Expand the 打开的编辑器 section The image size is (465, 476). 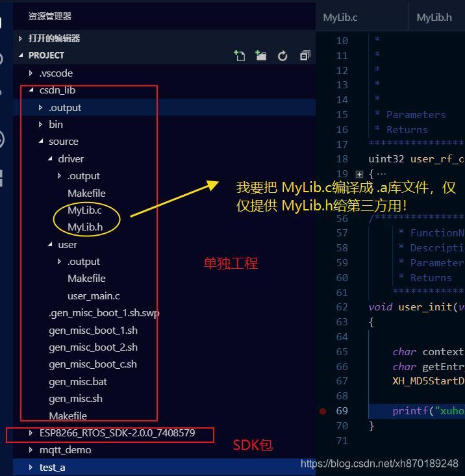(20, 38)
